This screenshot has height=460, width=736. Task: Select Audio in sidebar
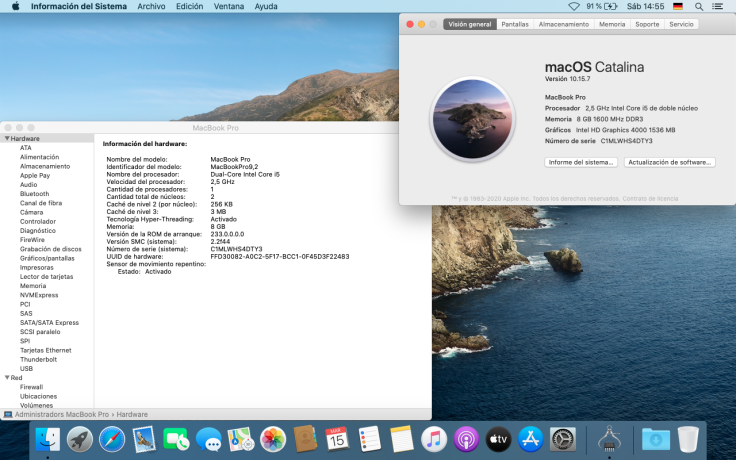(x=29, y=184)
